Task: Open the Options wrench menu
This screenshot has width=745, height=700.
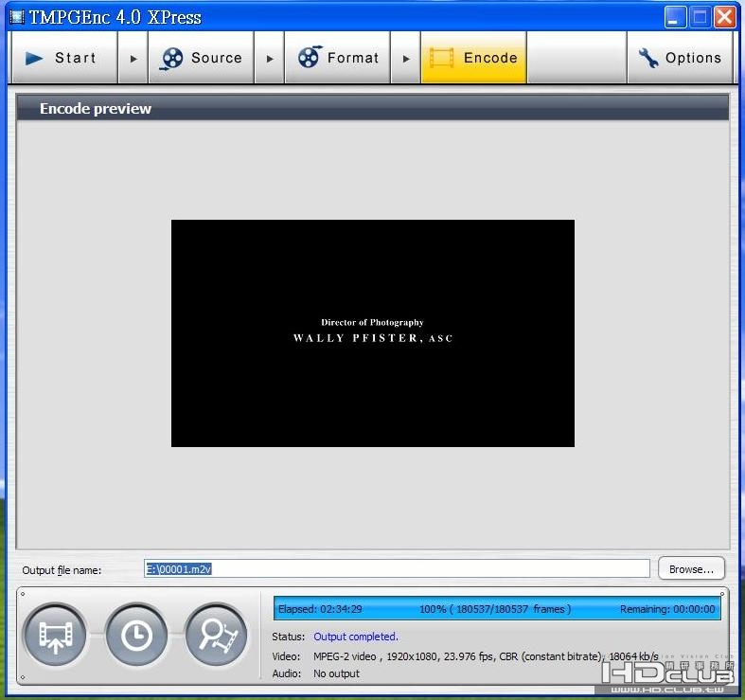Action: (680, 58)
